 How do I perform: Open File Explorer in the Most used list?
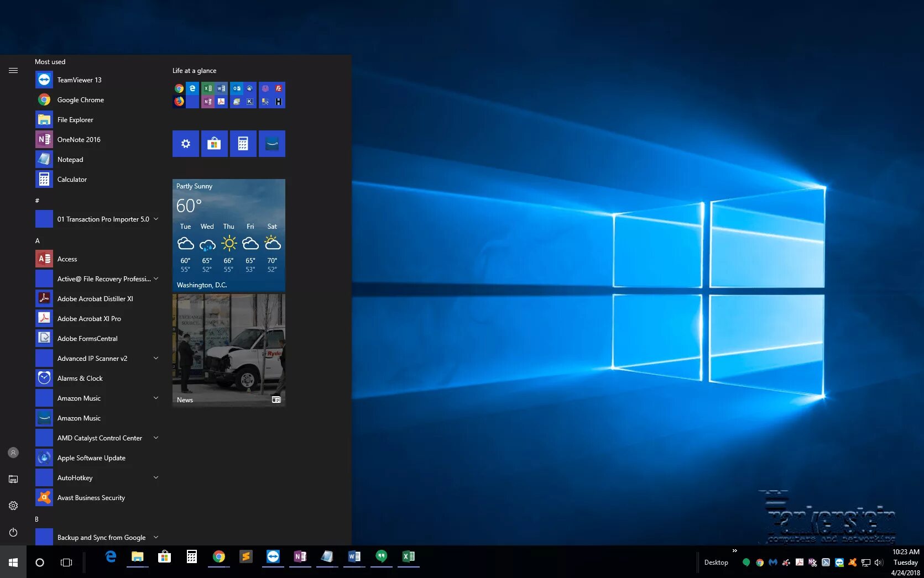97,120
